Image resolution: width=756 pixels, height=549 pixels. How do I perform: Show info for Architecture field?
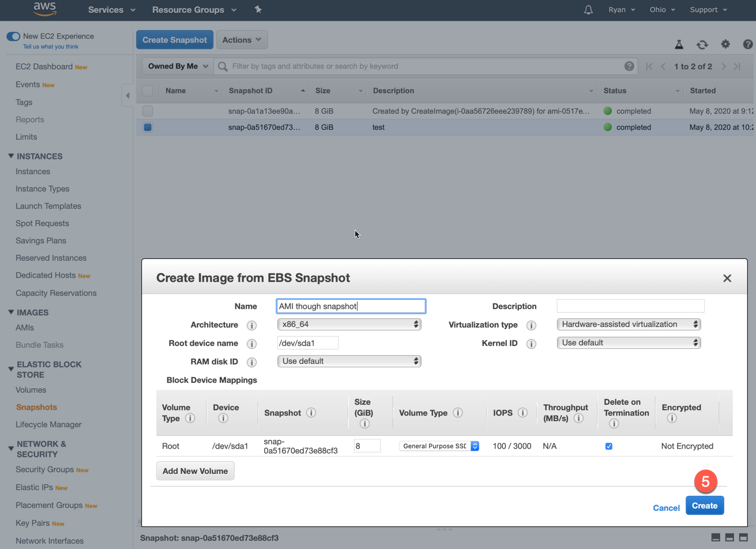click(251, 325)
